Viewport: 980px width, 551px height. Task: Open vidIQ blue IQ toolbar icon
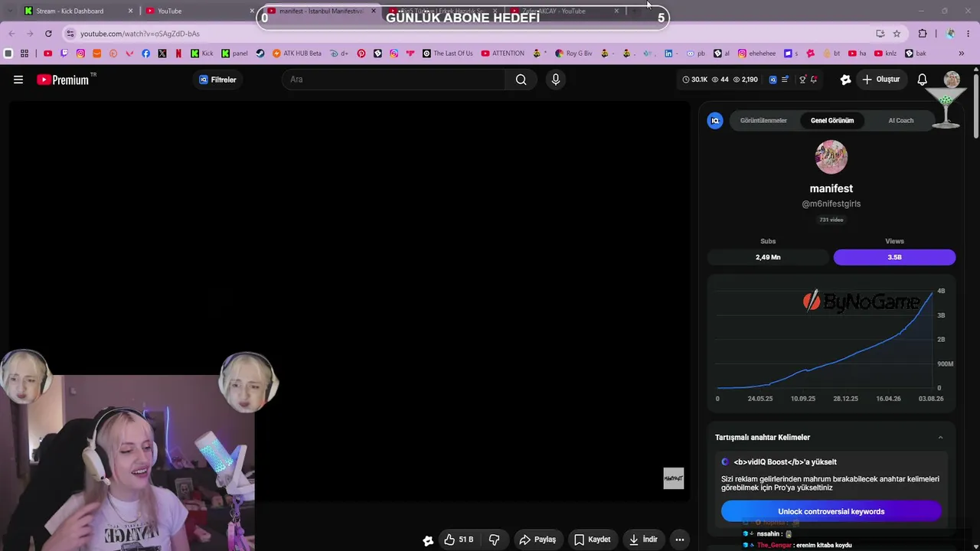pyautogui.click(x=773, y=80)
